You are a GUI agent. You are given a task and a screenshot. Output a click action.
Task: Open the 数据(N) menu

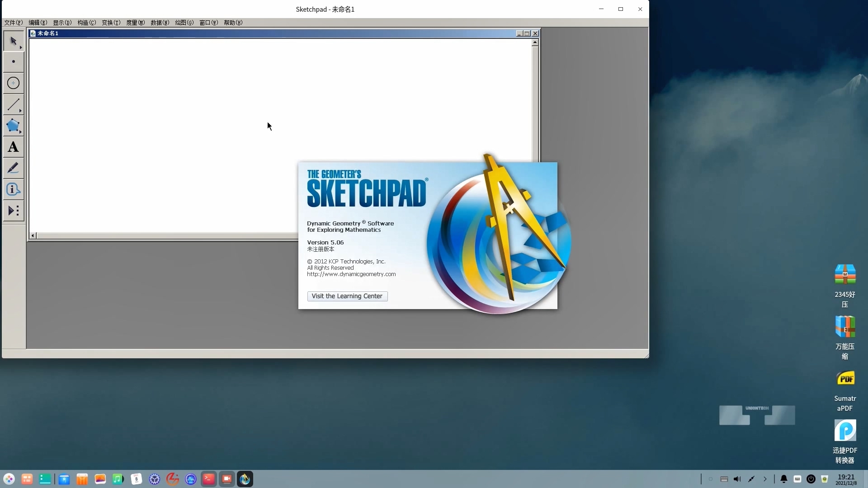click(160, 23)
